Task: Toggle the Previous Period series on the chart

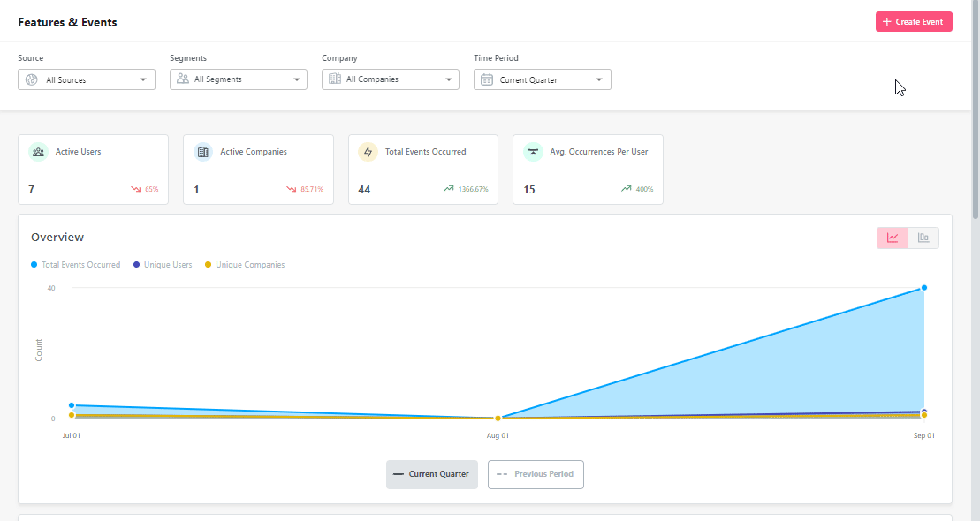Action: [x=536, y=474]
